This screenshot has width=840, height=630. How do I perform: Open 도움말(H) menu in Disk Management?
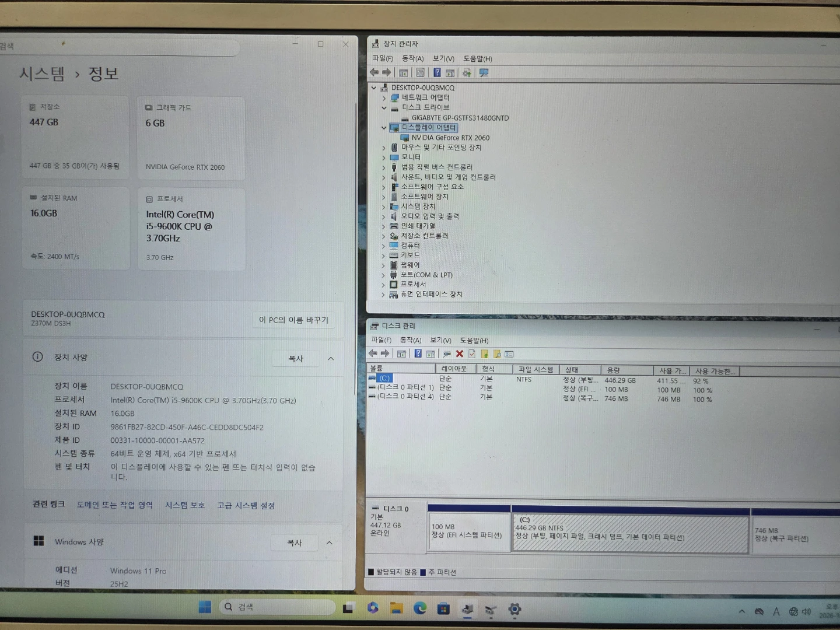click(x=474, y=341)
